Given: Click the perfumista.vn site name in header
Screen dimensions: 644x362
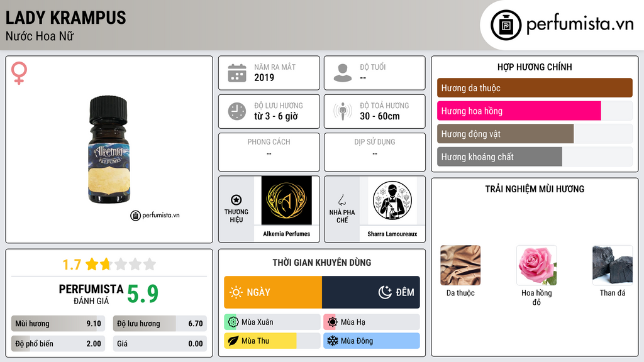Looking at the screenshot, I should [580, 24].
